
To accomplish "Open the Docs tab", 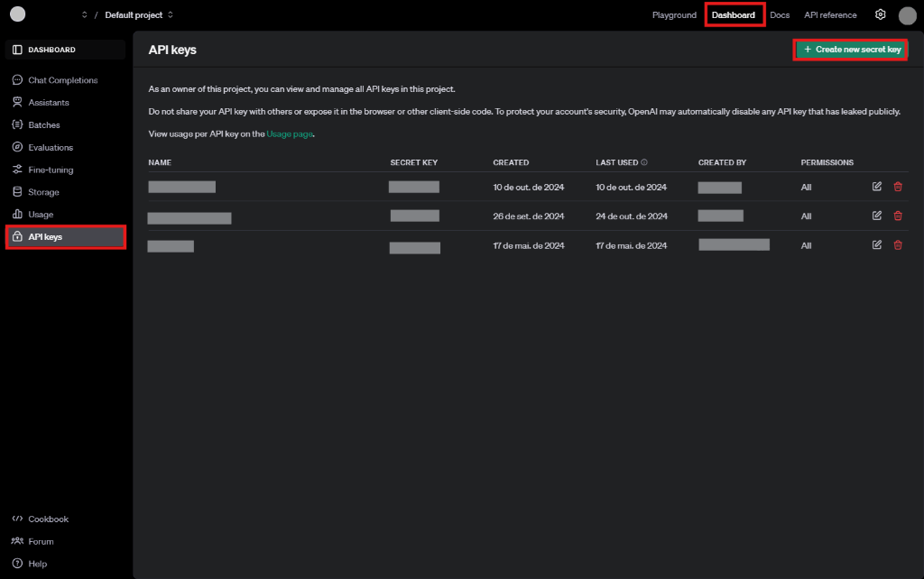I will pos(780,15).
